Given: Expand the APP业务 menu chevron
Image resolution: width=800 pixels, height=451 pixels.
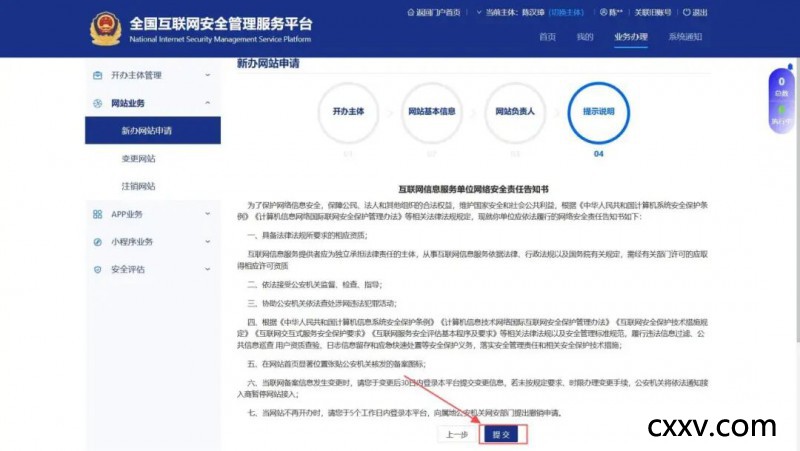Looking at the screenshot, I should click(x=207, y=214).
